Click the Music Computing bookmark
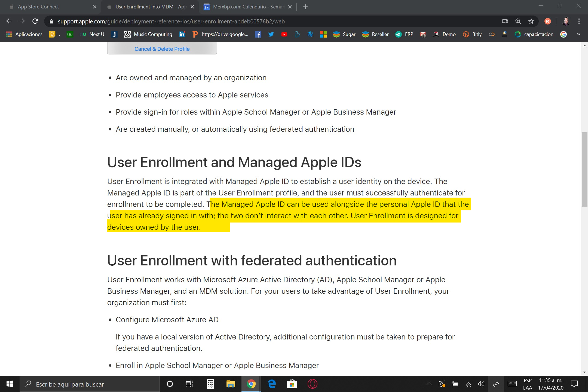 pyautogui.click(x=148, y=34)
